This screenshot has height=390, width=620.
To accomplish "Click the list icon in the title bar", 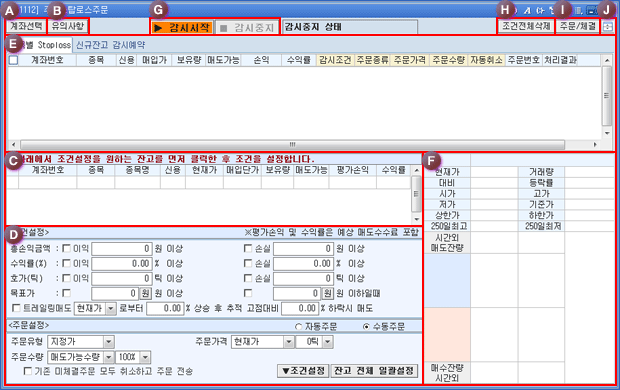I will point(578,10).
